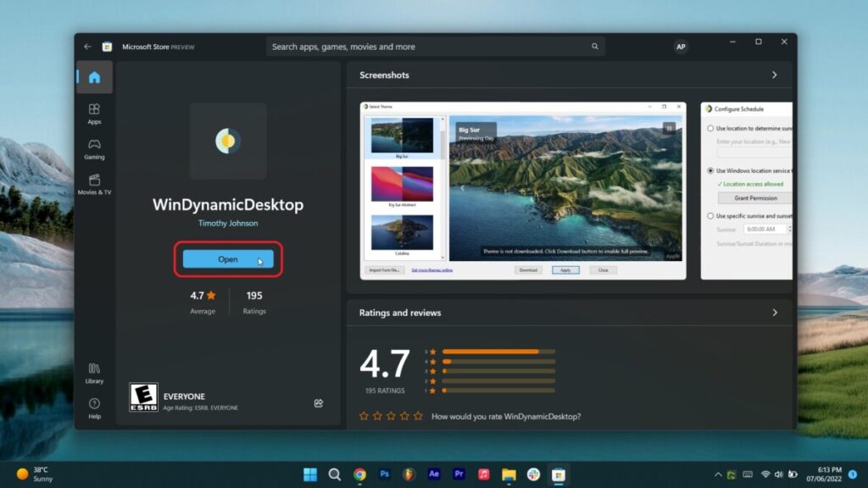Open File Explorer from the taskbar

(509, 474)
